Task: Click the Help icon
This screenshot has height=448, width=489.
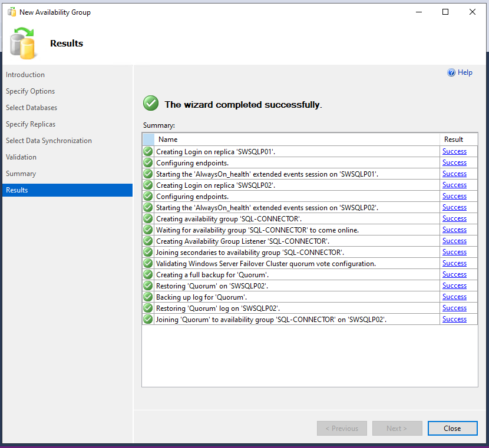Action: click(451, 72)
